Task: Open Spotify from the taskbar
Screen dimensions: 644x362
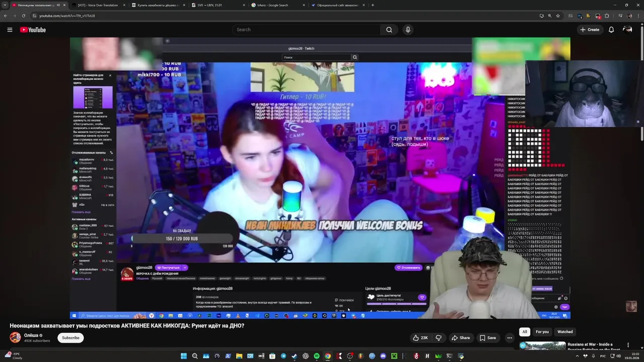Action: (316, 356)
